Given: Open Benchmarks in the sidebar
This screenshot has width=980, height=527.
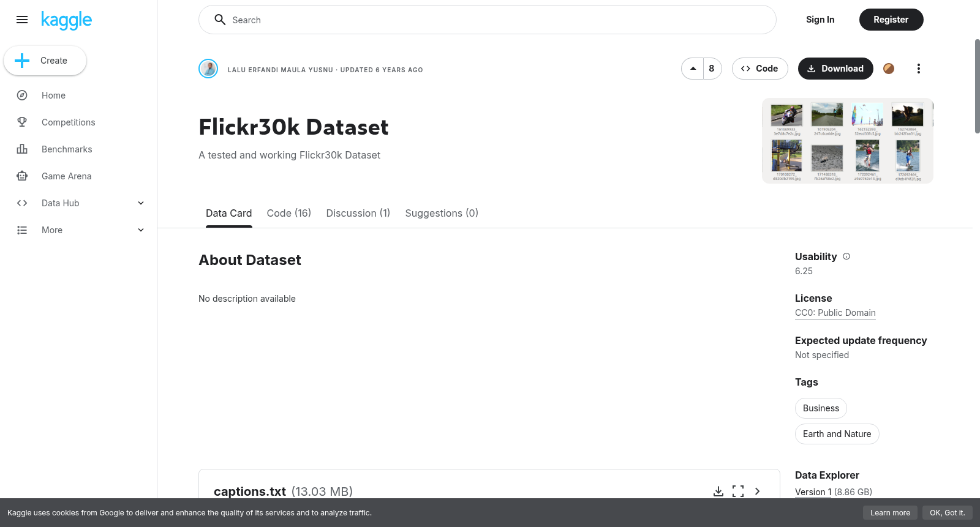Looking at the screenshot, I should 67,149.
